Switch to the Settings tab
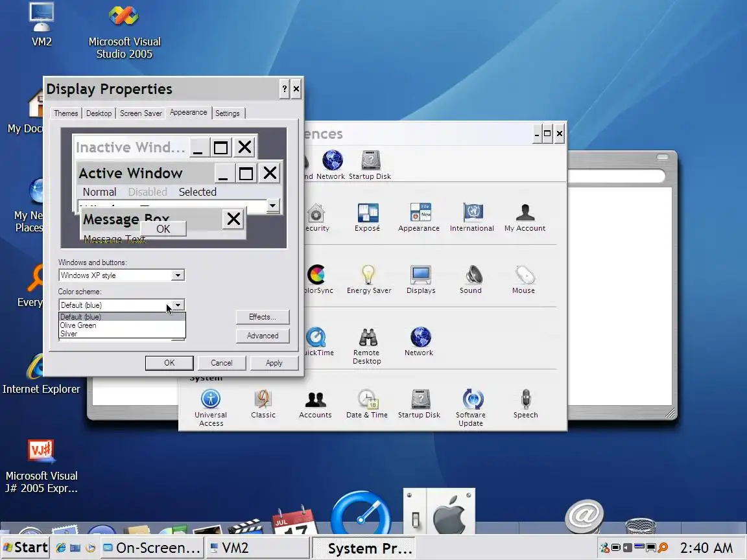 click(x=227, y=113)
